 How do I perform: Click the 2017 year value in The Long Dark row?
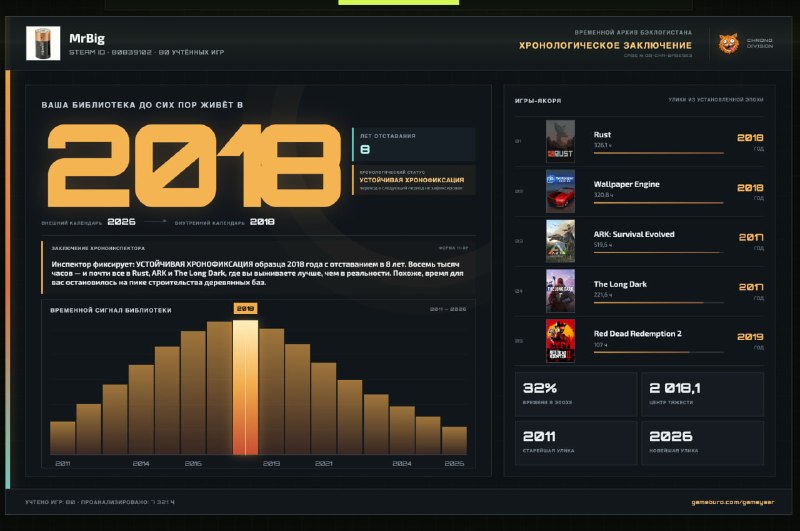[751, 287]
